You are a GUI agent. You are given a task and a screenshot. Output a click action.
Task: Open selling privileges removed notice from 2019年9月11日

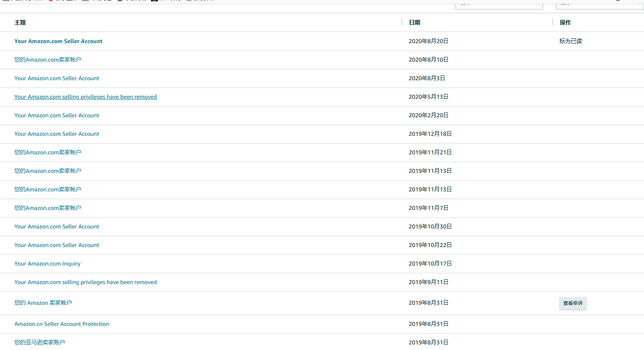[x=85, y=282]
